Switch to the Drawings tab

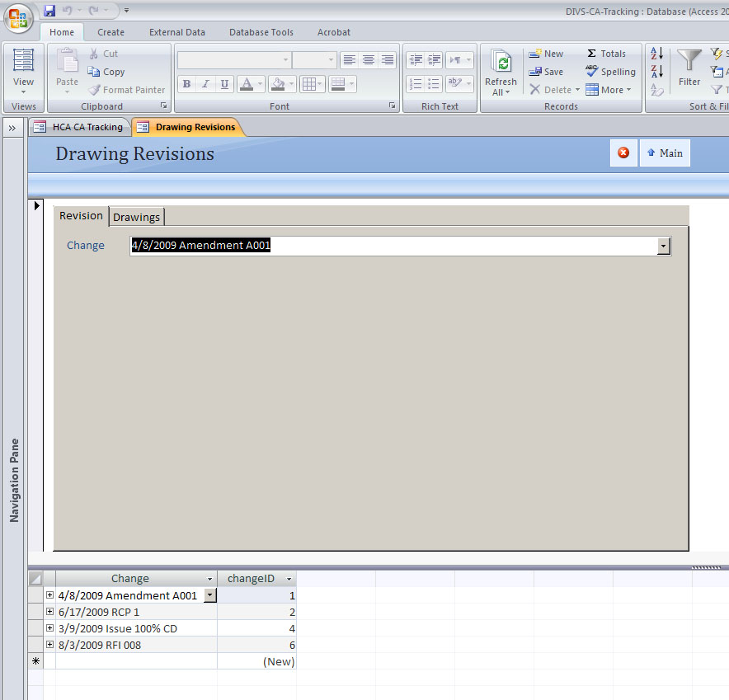[x=136, y=216]
